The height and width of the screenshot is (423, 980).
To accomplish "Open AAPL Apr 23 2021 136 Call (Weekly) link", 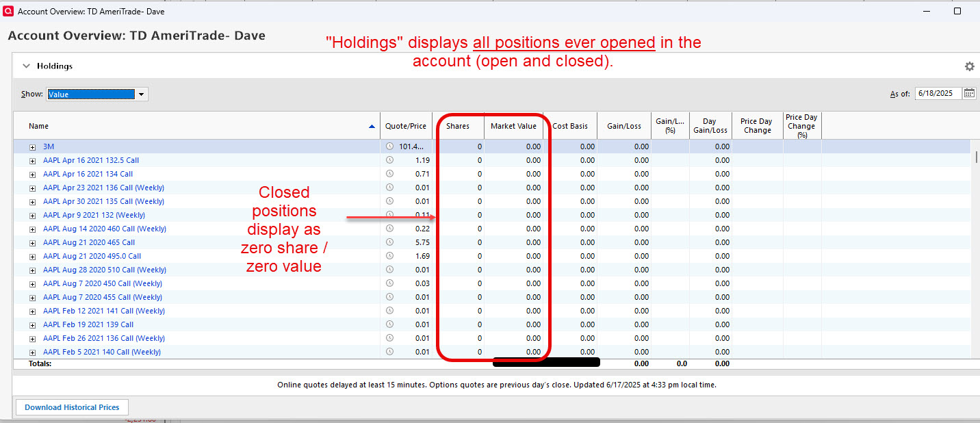I will tap(103, 188).
